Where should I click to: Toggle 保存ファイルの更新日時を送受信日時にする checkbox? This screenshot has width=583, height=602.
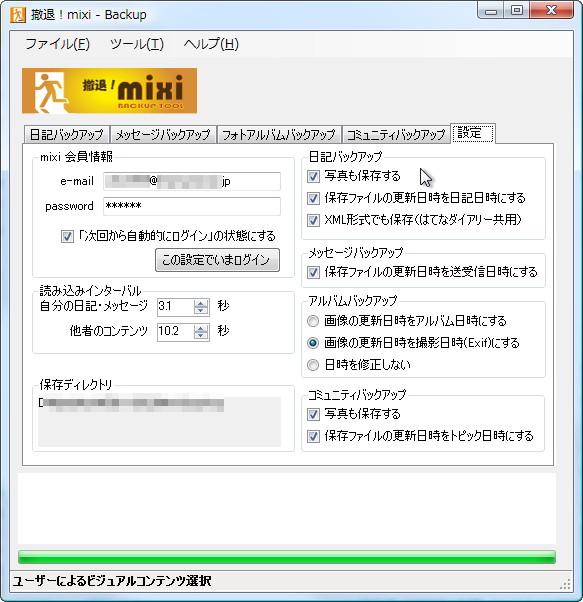pos(313,273)
